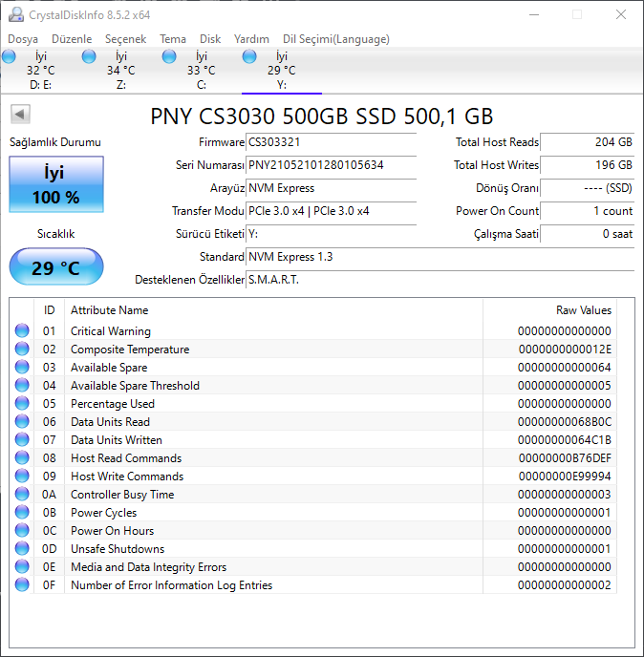Open the Tema menu
Image resolution: width=644 pixels, height=657 pixels.
173,39
